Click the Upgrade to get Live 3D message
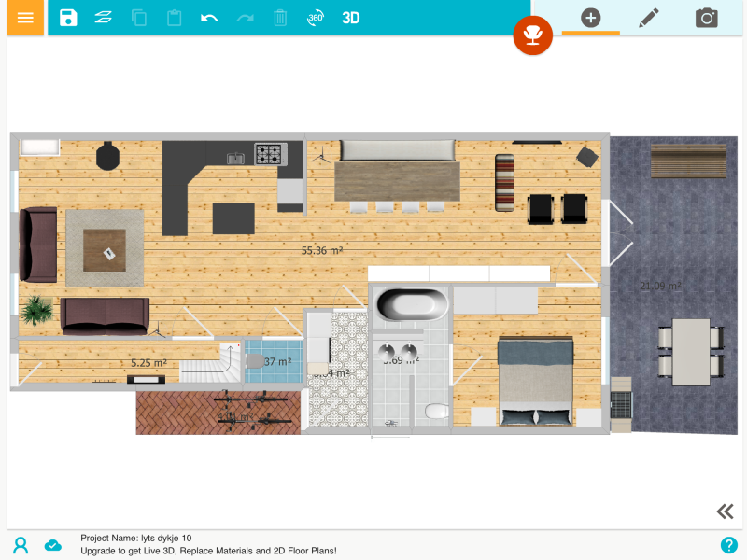 pos(208,551)
